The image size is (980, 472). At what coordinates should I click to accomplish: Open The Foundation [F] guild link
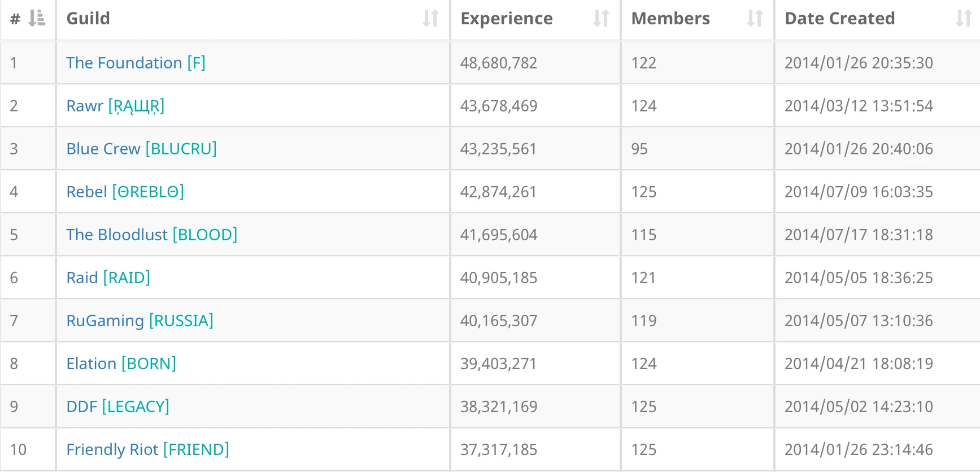[136, 63]
